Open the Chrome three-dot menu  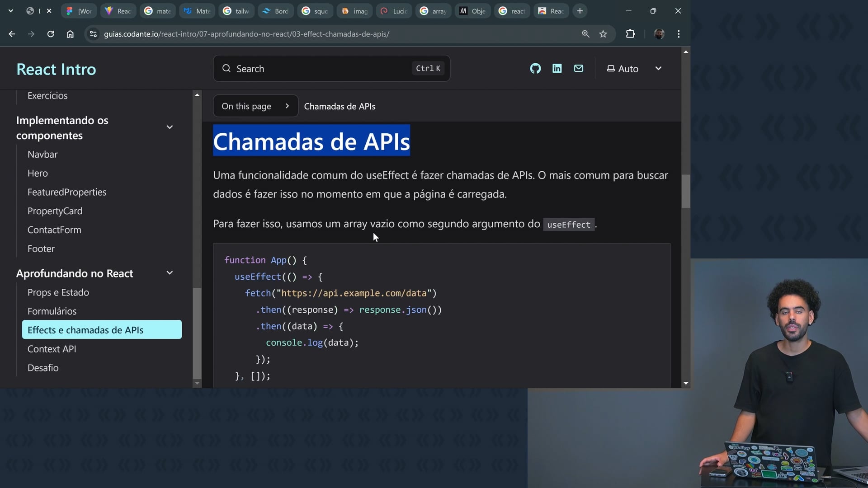[679, 34]
